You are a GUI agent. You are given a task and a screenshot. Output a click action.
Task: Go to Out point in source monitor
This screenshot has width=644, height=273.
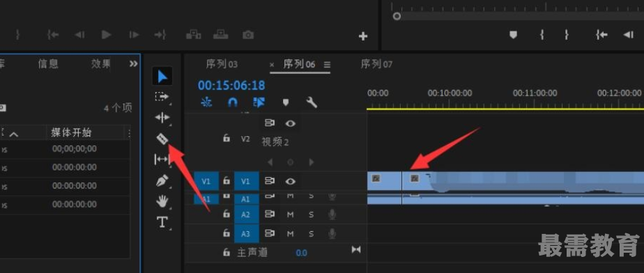[160, 35]
